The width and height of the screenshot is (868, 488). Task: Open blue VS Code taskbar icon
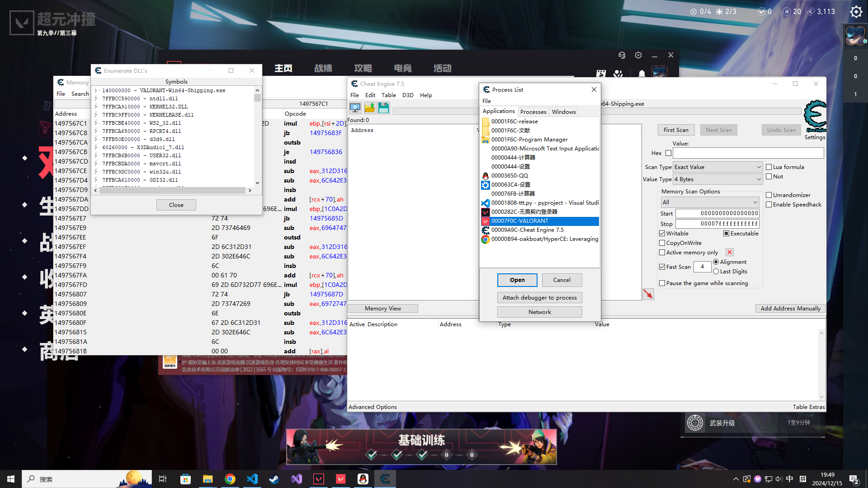tap(252, 479)
